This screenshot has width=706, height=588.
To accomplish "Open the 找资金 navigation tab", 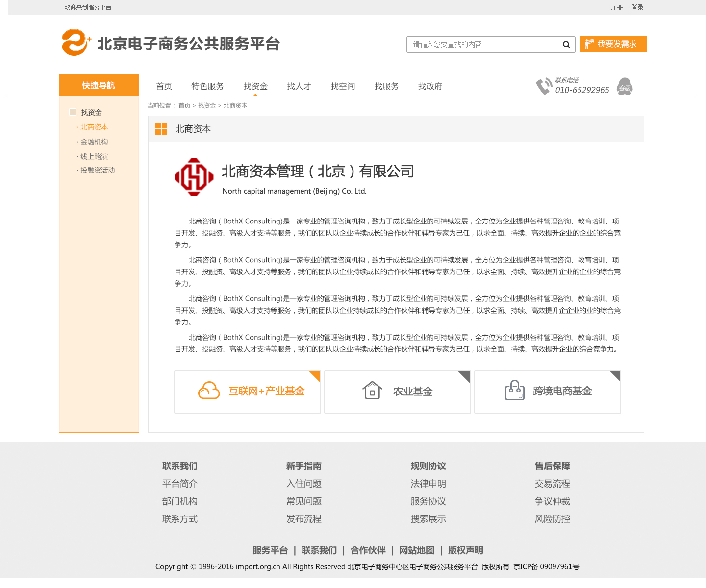I will tap(255, 86).
